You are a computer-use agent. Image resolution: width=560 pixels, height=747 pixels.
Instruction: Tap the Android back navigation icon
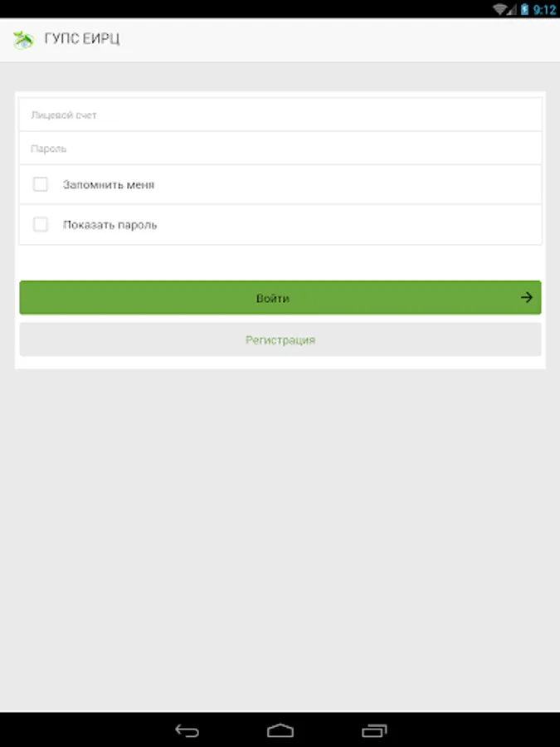tap(187, 730)
